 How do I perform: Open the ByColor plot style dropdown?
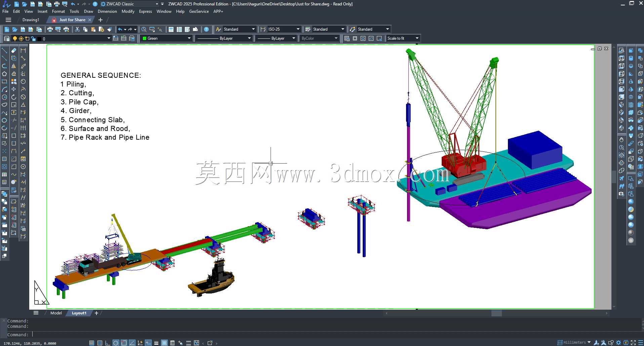336,38
